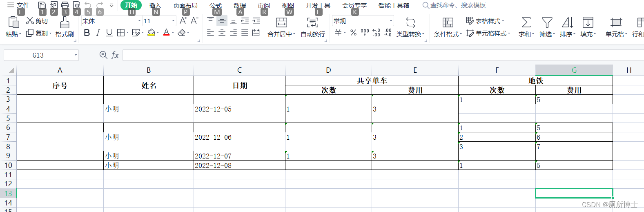This screenshot has width=644, height=212.
Task: Click the Fill (填充) icon
Action: [x=588, y=22]
